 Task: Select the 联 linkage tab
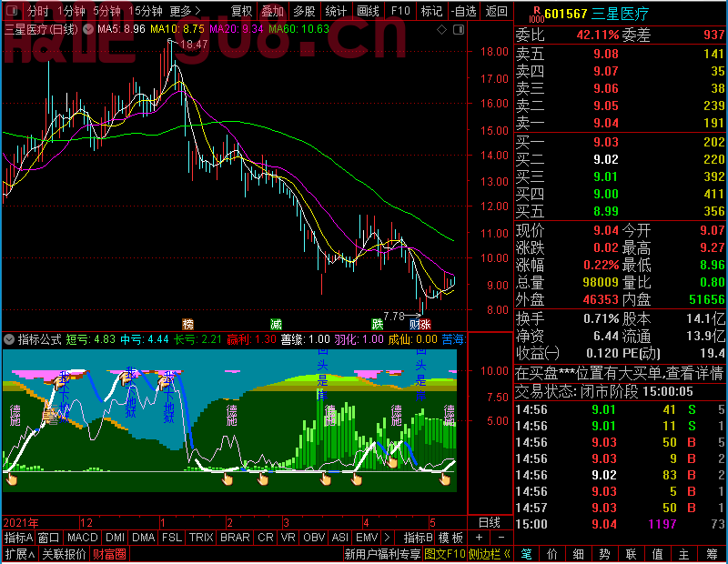(x=631, y=554)
